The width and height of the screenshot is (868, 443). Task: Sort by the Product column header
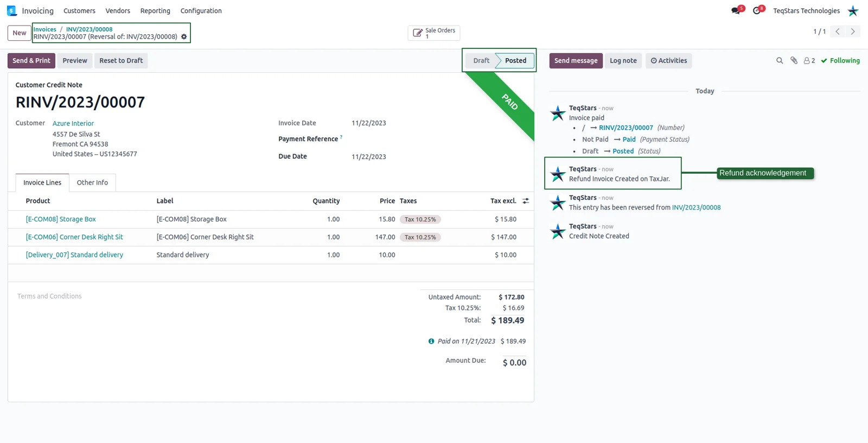[x=38, y=201]
